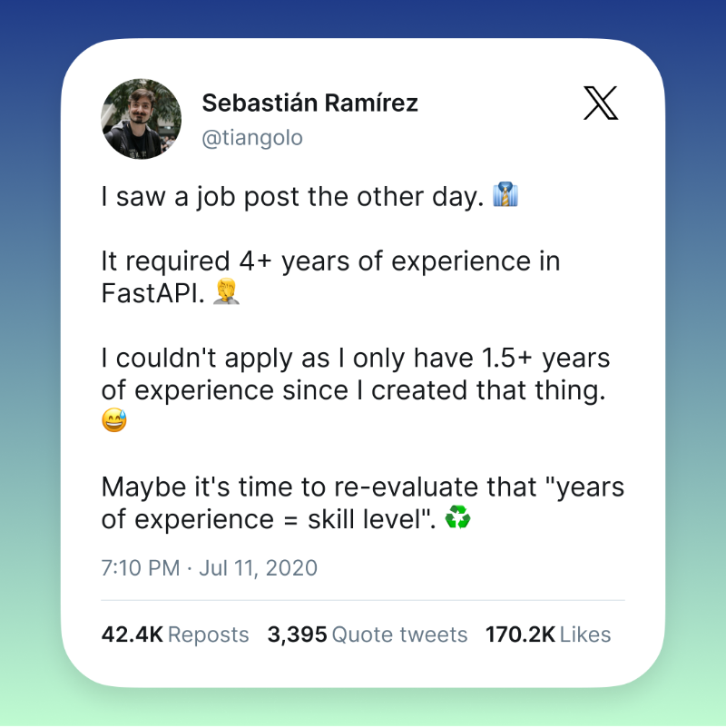The image size is (726, 728).
Task: Click the word FastAPI in the tweet
Action: point(153,294)
